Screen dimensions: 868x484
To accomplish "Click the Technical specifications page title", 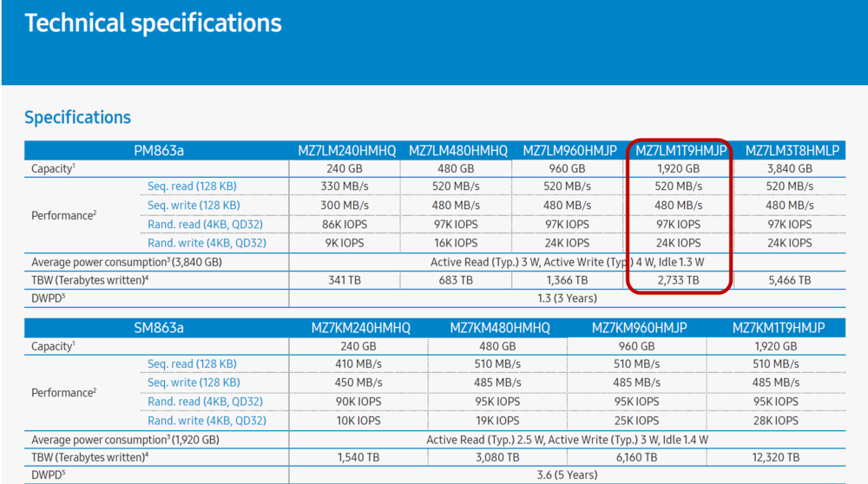I will 153,23.
